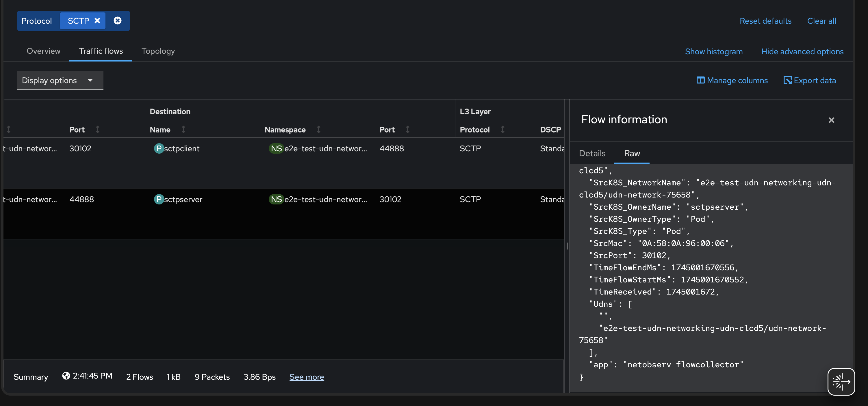Open See more summary link

click(306, 377)
